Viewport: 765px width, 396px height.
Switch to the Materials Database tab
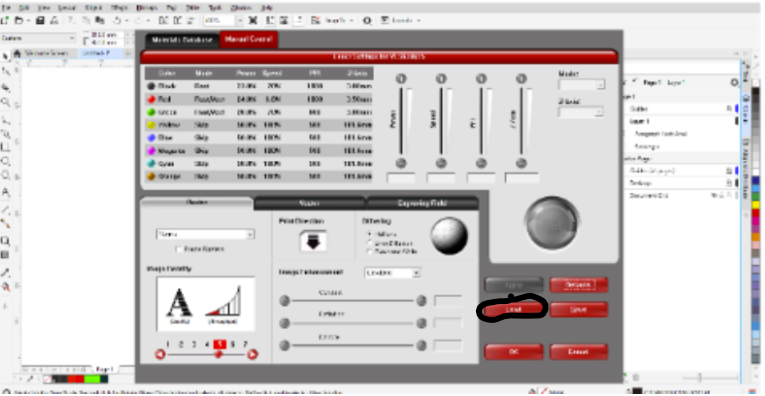[182, 40]
